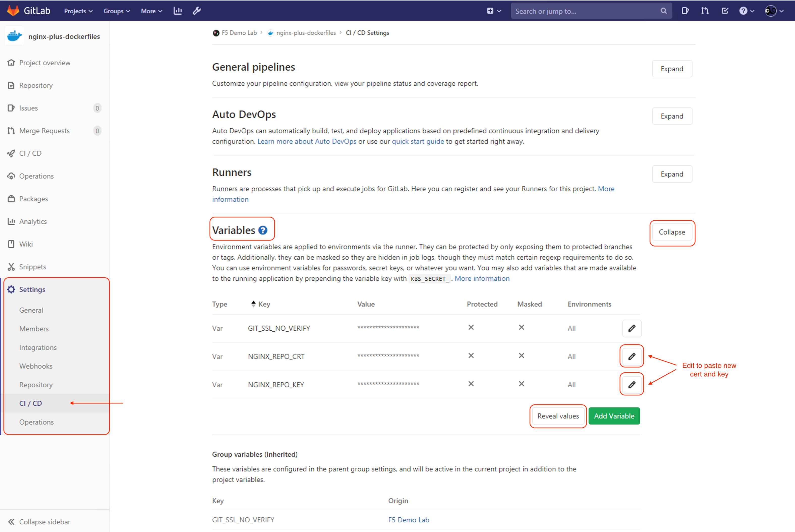Open the Admin Area wrench icon
This screenshot has height=532, width=795.
197,11
